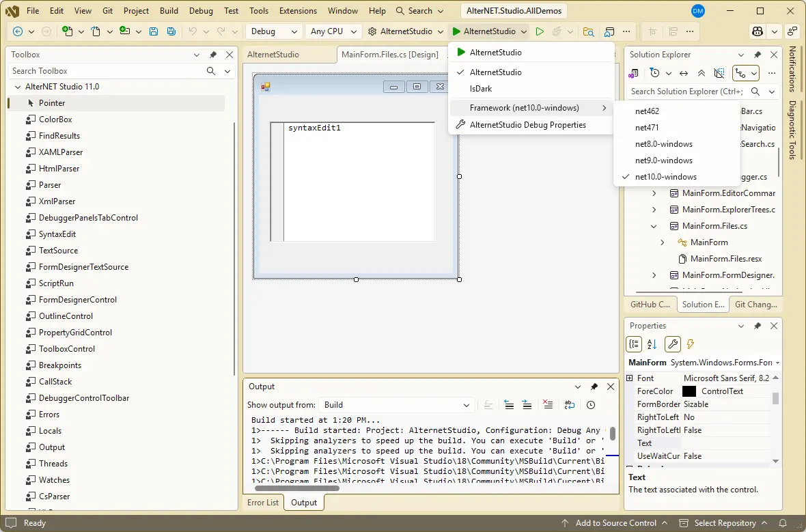Open AlternetStudio Debug Properties menu entry
This screenshot has height=532, width=806.
click(531, 125)
